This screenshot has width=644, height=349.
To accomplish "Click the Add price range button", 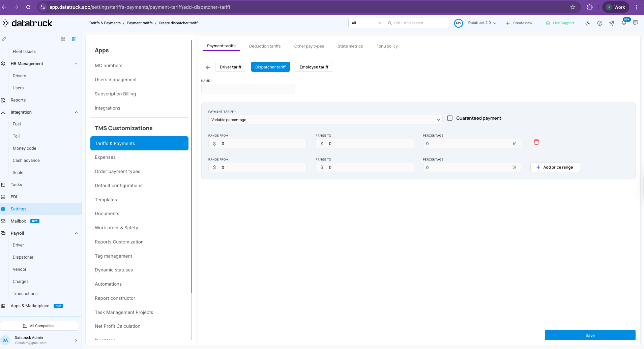I will click(555, 167).
